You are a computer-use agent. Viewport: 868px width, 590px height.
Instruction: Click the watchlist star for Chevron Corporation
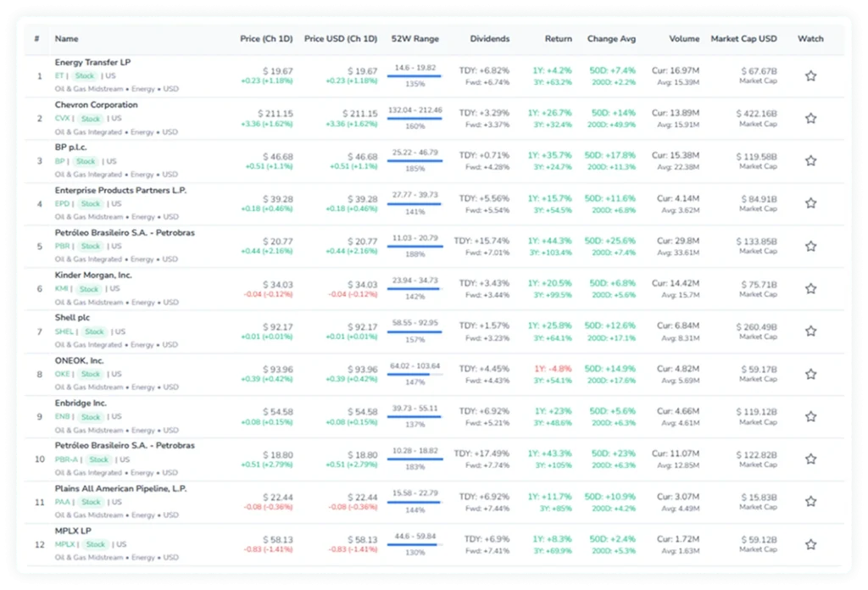tap(810, 118)
